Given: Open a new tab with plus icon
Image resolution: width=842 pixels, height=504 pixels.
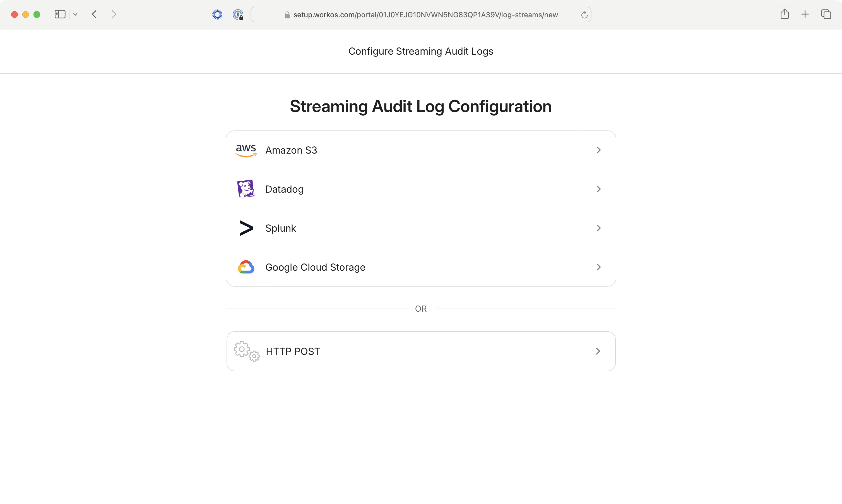Looking at the screenshot, I should (805, 14).
